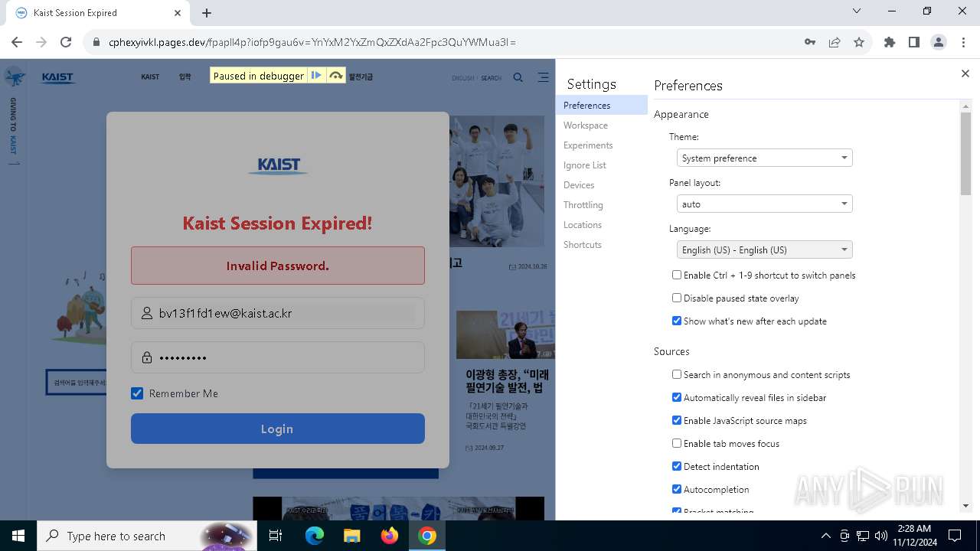Open the Language dropdown
The image size is (980, 551).
tap(764, 249)
